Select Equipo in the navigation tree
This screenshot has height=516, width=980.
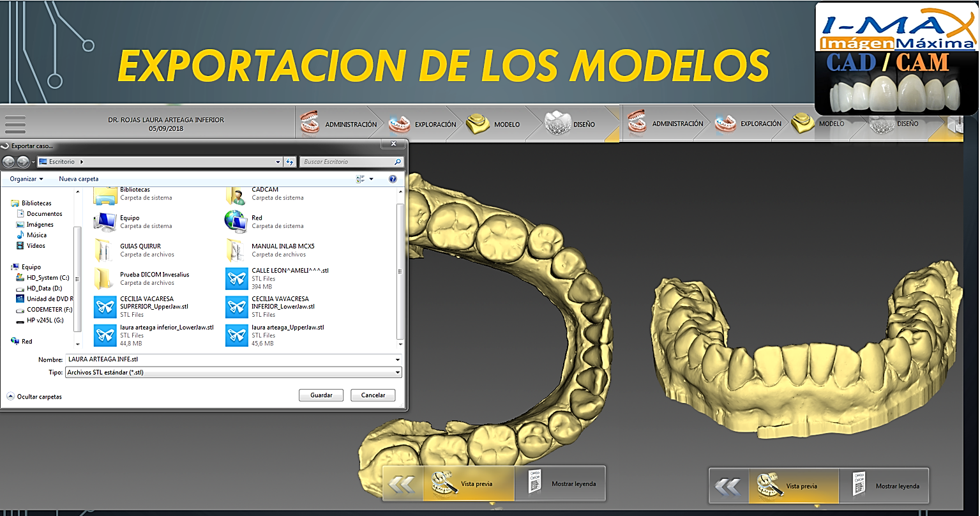click(26, 267)
